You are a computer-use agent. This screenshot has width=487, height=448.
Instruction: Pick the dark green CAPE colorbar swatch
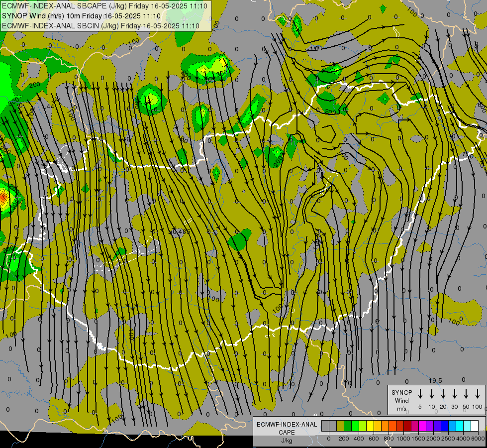click(x=348, y=426)
